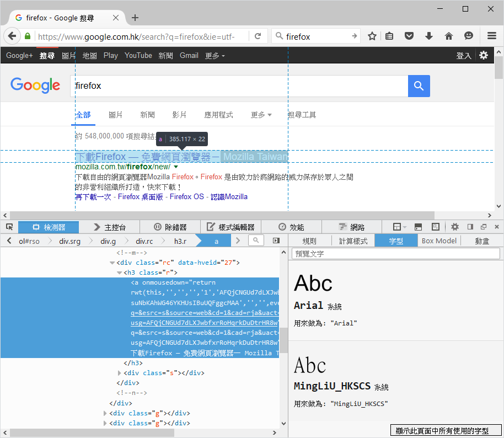Open the downloads arrow icon
The image size is (504, 438).
click(428, 36)
